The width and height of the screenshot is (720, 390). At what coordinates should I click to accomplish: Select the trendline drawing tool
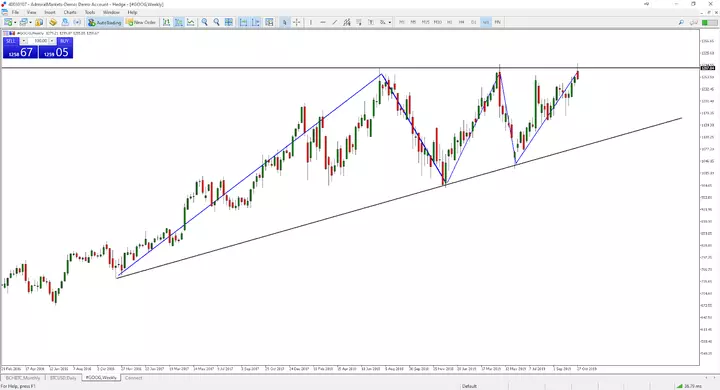coord(335,22)
